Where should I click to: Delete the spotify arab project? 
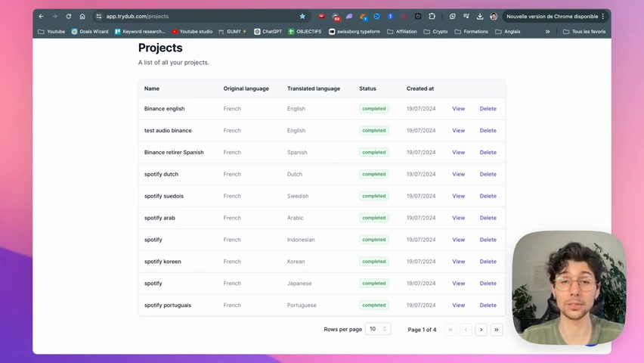[488, 218]
